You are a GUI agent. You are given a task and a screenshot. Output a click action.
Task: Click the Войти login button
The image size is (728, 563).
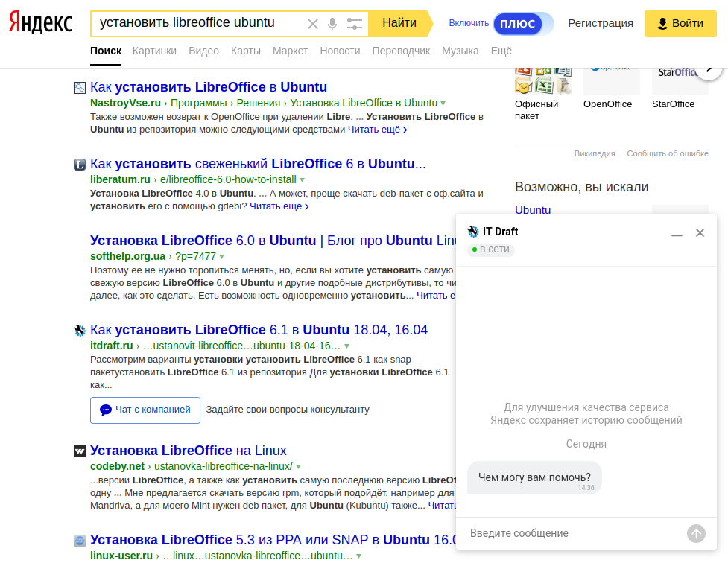coord(680,23)
